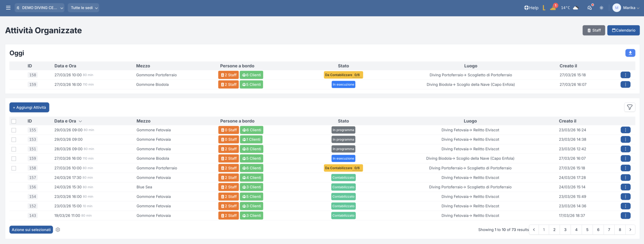
Task: Open the table filter funnel icon
Action: [x=630, y=107]
